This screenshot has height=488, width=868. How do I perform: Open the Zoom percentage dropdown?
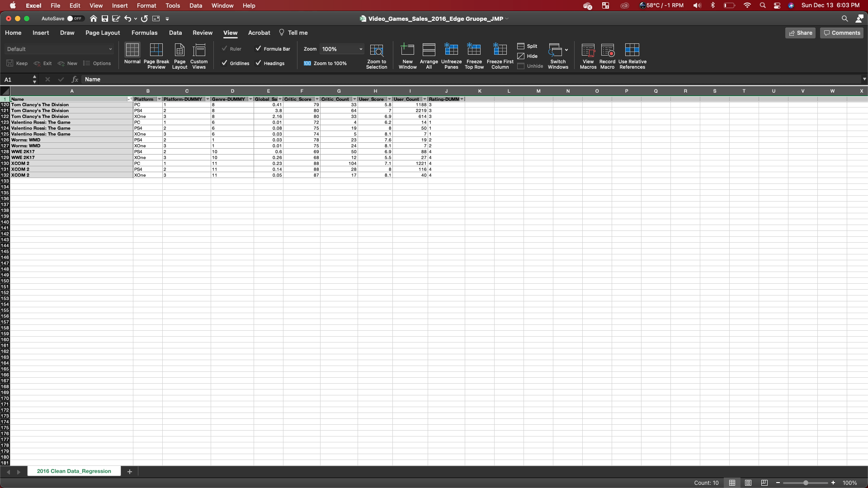[361, 49]
